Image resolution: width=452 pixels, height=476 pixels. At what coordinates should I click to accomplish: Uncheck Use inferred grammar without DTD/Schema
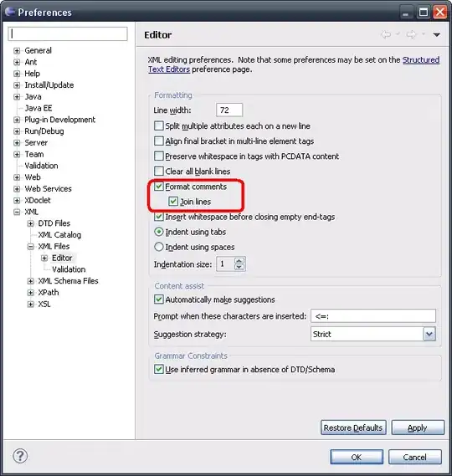pyautogui.click(x=159, y=369)
